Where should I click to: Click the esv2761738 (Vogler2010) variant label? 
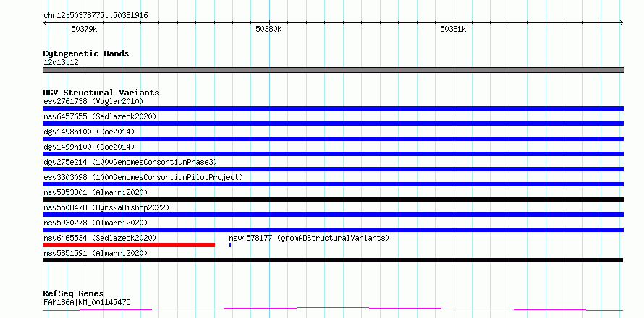pos(93,101)
